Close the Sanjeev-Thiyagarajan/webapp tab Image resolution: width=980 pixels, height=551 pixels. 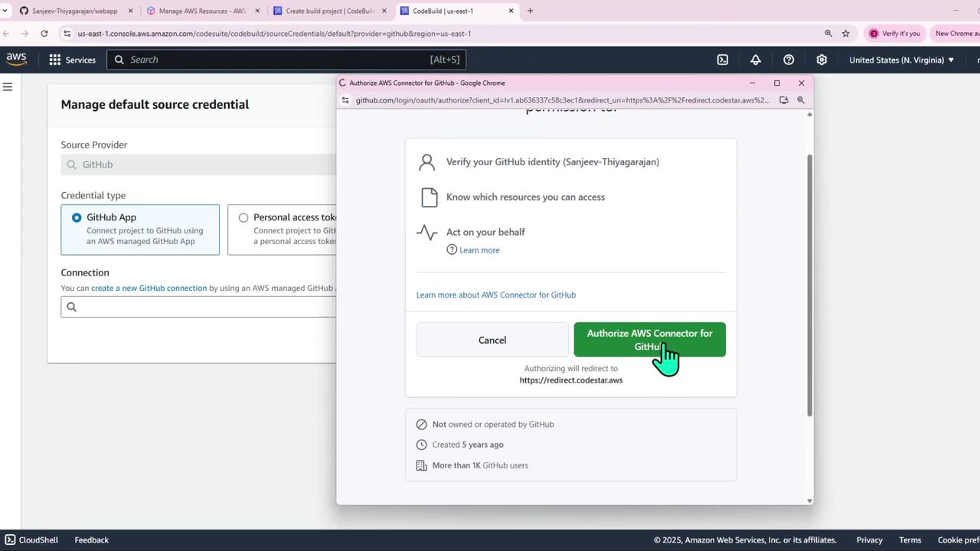click(x=130, y=11)
